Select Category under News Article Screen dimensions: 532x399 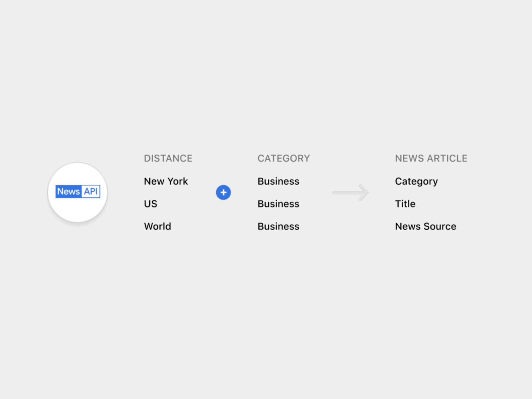[x=416, y=182]
